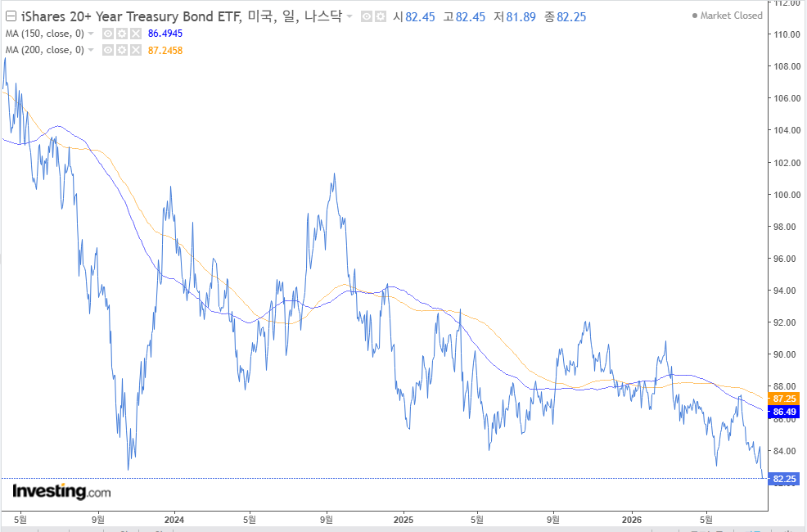Image resolution: width=807 pixels, height=532 pixels.
Task: Click the orange 87.25 price axis label
Action: coord(784,399)
